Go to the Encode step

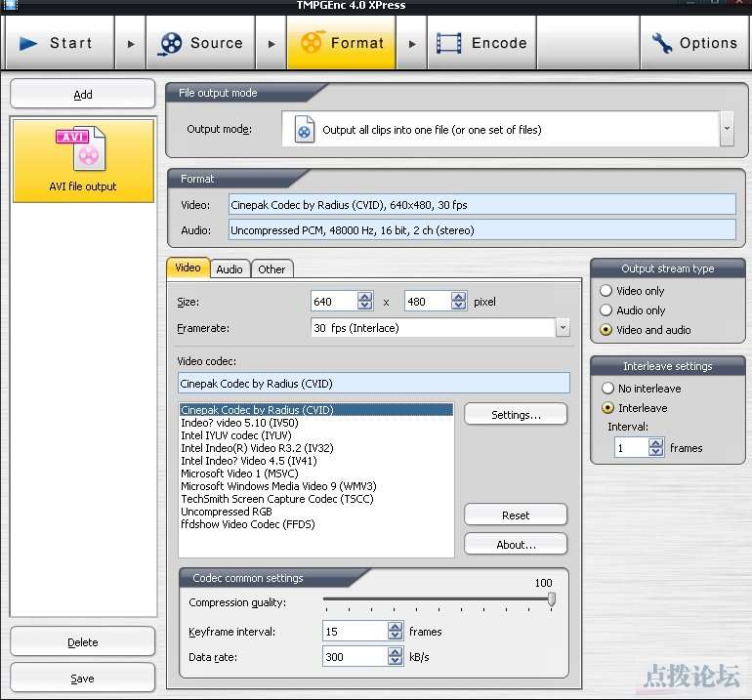(482, 43)
